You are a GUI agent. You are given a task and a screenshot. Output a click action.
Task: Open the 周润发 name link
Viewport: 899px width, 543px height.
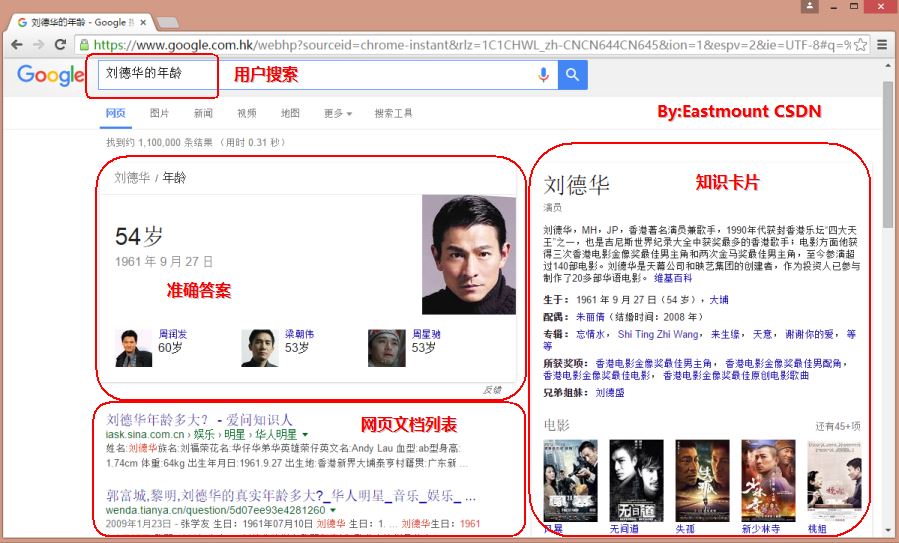coord(173,334)
